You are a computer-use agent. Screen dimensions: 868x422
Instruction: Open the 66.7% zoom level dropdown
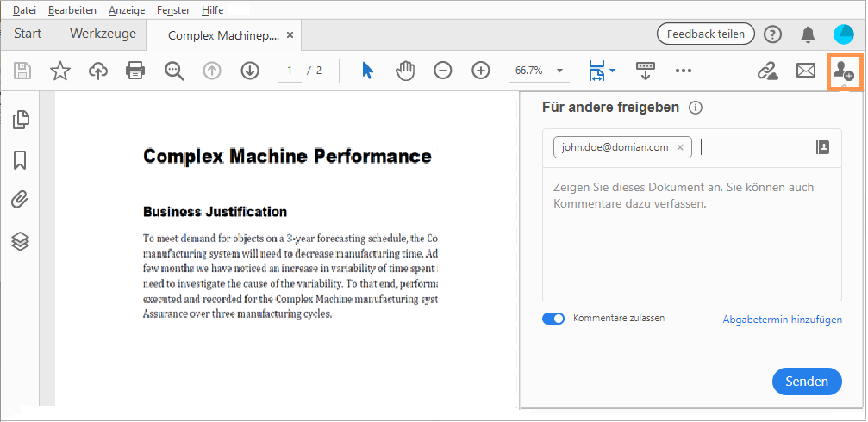pyautogui.click(x=561, y=71)
